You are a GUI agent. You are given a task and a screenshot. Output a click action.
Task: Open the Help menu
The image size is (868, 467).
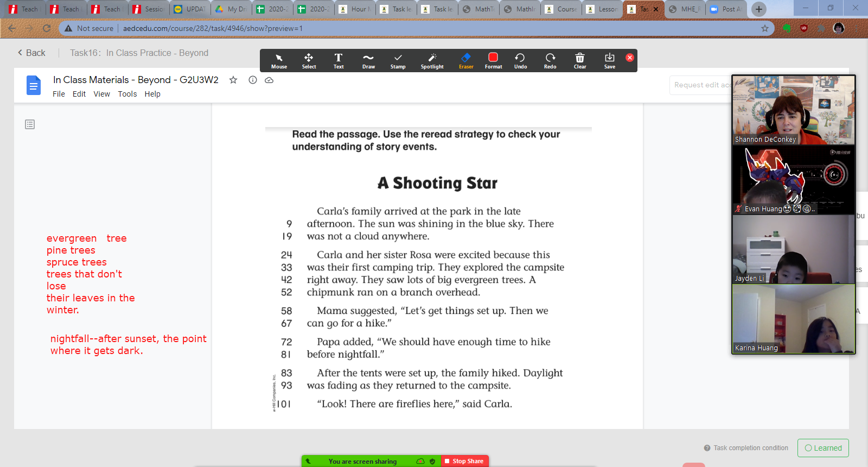point(152,94)
